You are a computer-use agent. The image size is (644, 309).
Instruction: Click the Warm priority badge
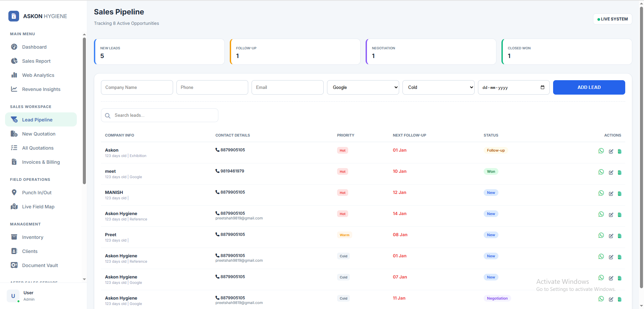(344, 235)
